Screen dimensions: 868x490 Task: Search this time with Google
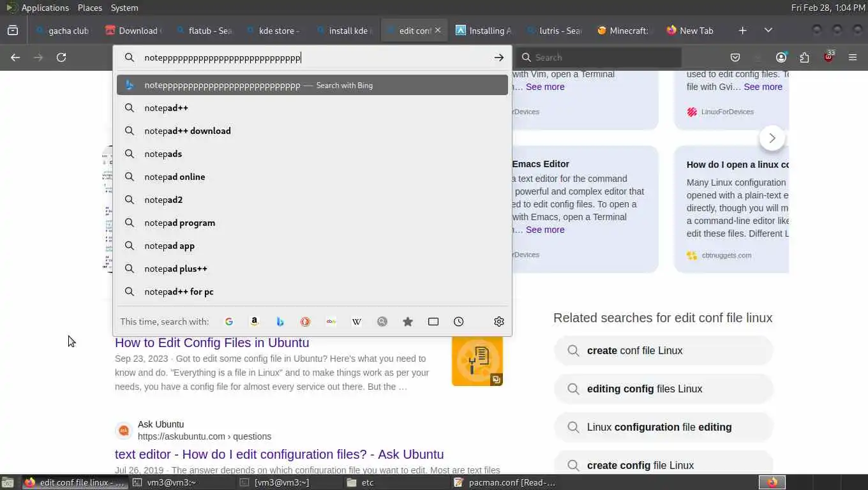click(229, 322)
